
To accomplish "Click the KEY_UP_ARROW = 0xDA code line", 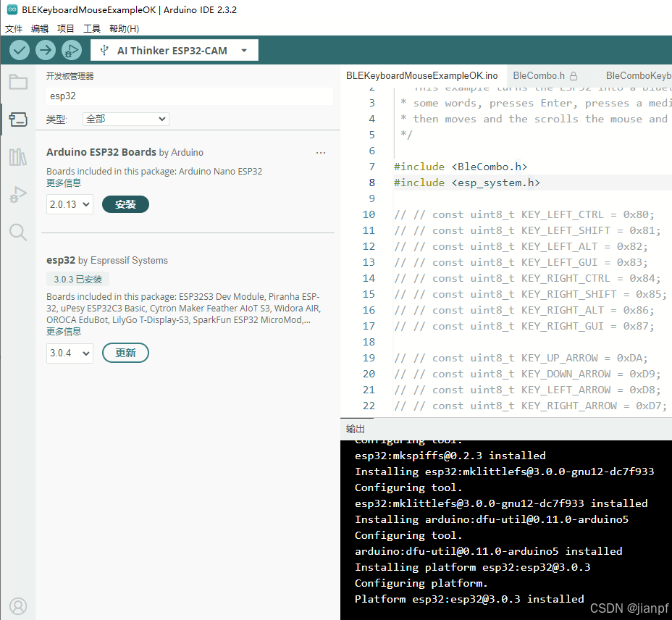I will [521, 358].
